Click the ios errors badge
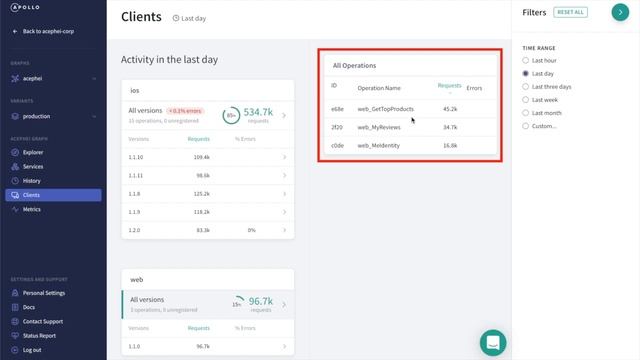 coord(185,111)
